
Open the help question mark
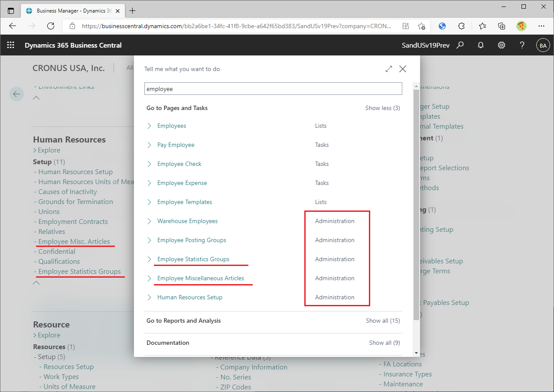[x=522, y=45]
